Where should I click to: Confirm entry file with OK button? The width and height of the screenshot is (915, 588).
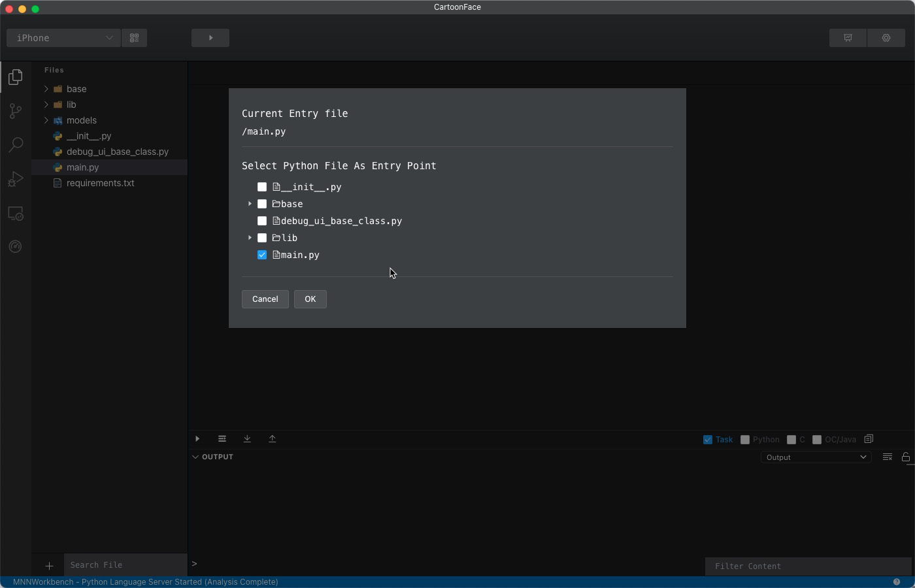(x=310, y=299)
